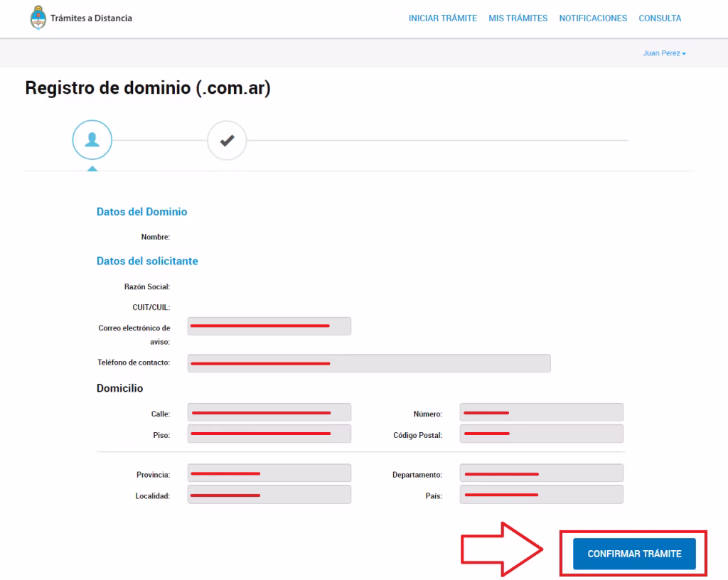The height and width of the screenshot is (580, 728).
Task: Select the CONSULTA menu item
Action: pos(660,18)
